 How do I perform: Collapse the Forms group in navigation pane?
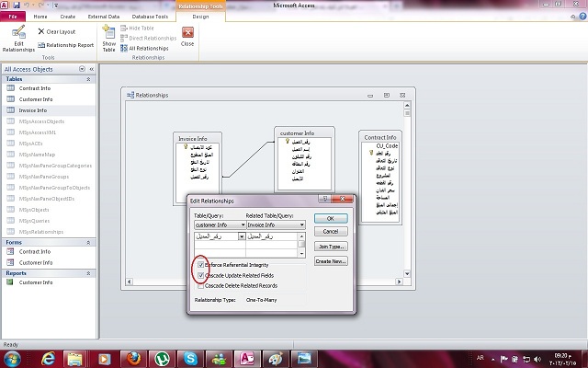88,243
